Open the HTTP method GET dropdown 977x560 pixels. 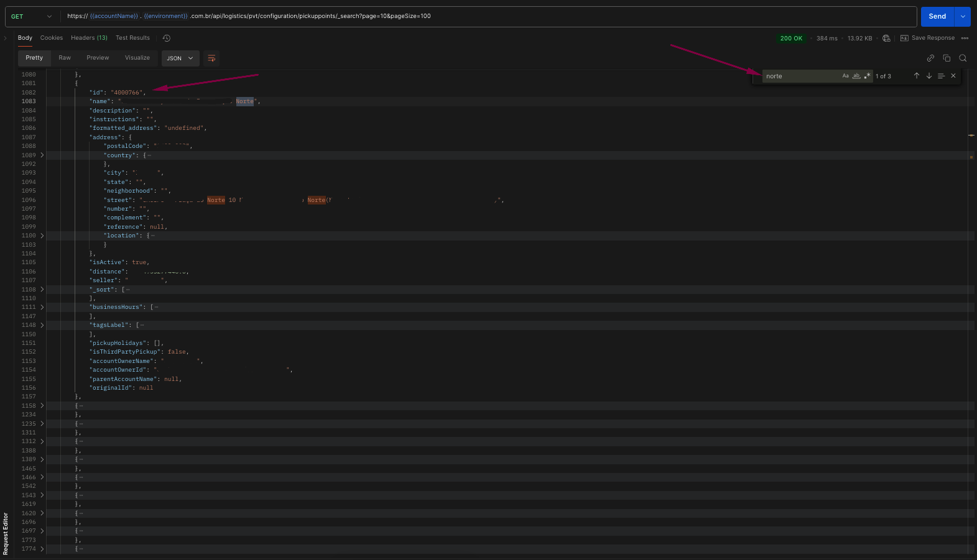31,17
